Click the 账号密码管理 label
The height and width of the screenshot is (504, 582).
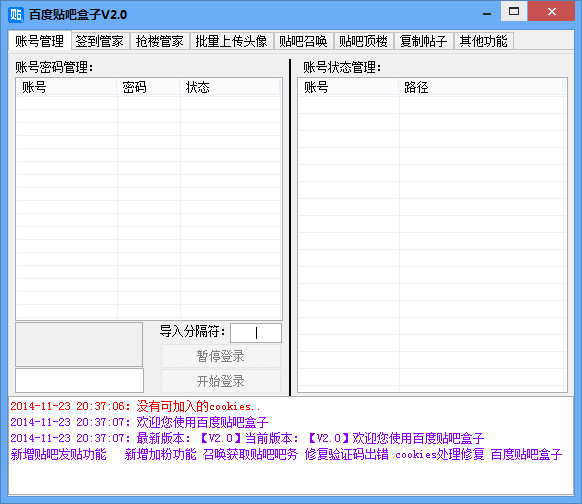(x=54, y=68)
